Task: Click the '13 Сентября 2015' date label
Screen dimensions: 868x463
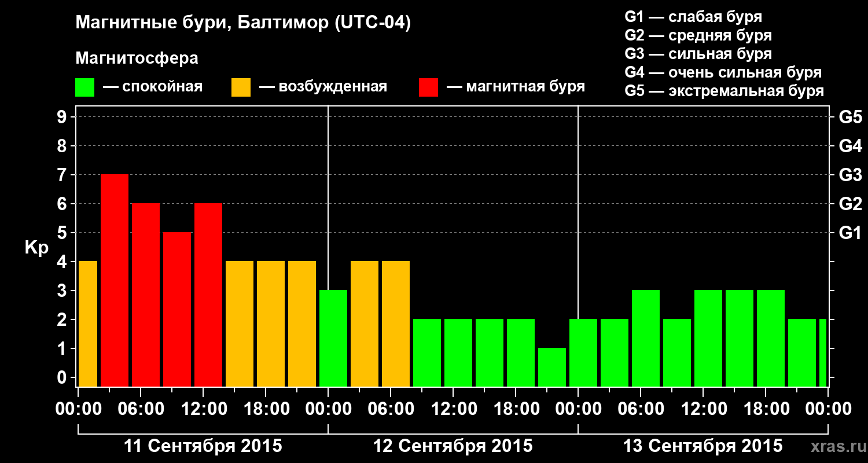Action: tap(703, 446)
